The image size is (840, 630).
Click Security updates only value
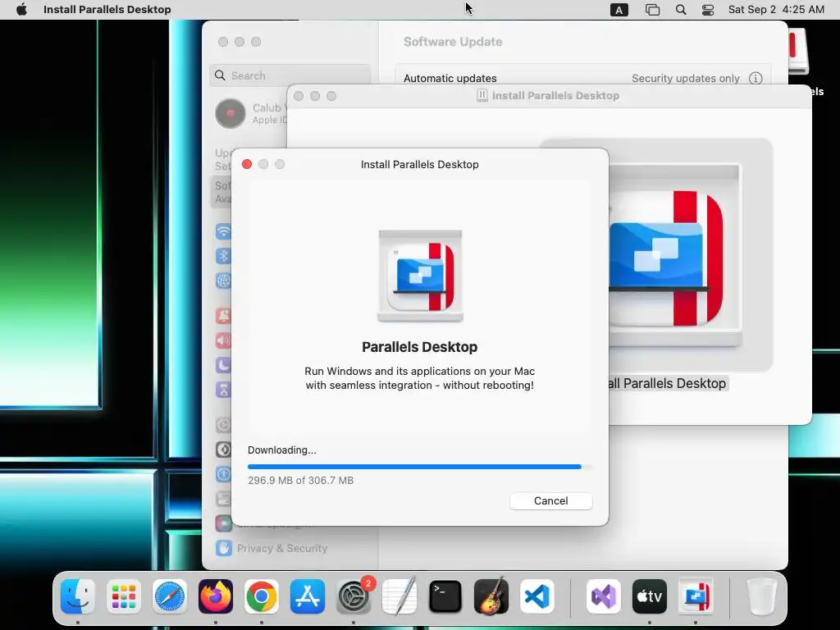click(x=685, y=78)
